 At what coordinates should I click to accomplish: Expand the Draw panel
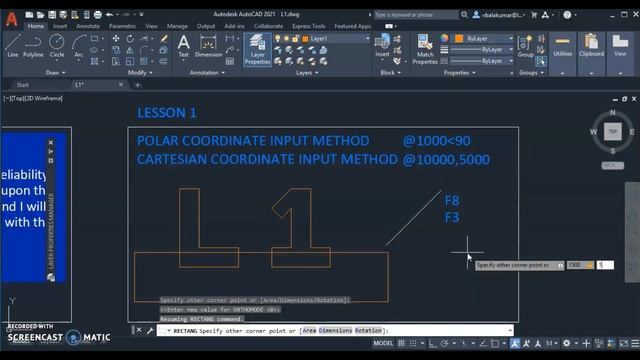56,73
